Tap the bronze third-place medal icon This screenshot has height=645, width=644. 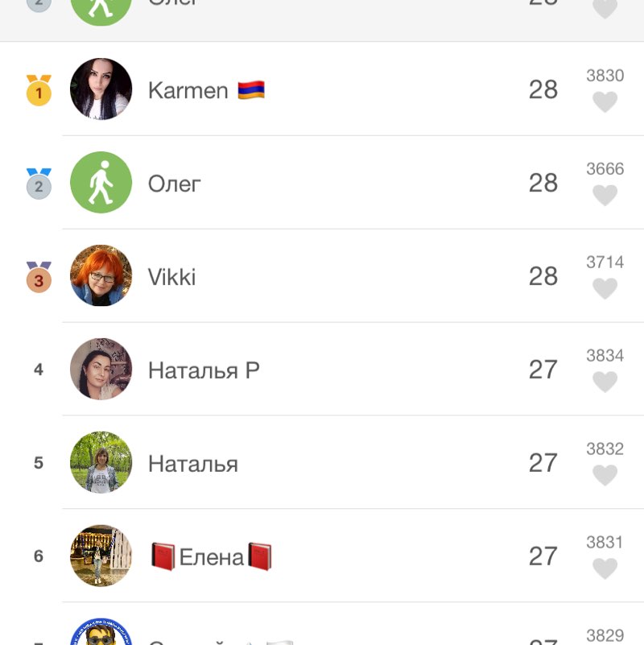click(x=39, y=278)
